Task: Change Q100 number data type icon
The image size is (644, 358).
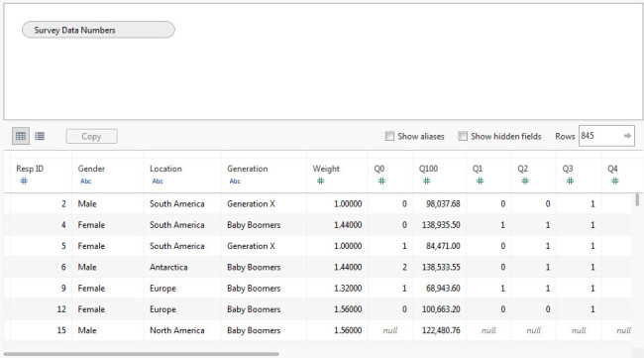Action: pos(426,180)
